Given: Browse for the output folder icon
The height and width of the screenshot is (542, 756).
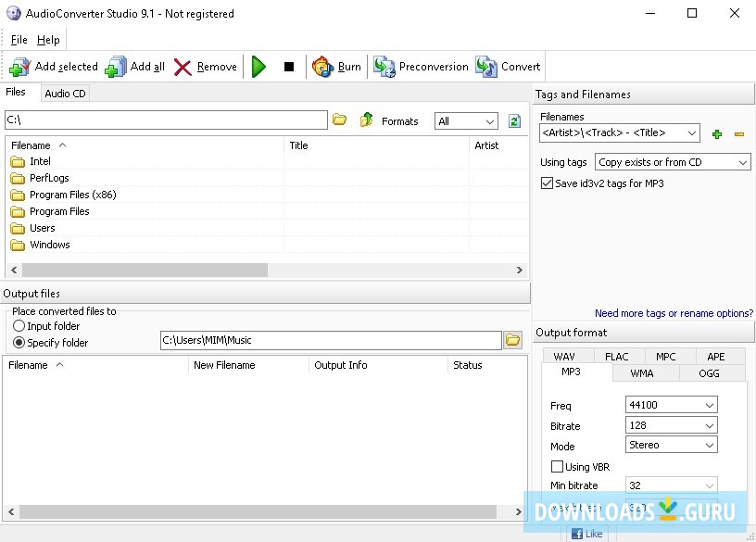Looking at the screenshot, I should pyautogui.click(x=512, y=340).
